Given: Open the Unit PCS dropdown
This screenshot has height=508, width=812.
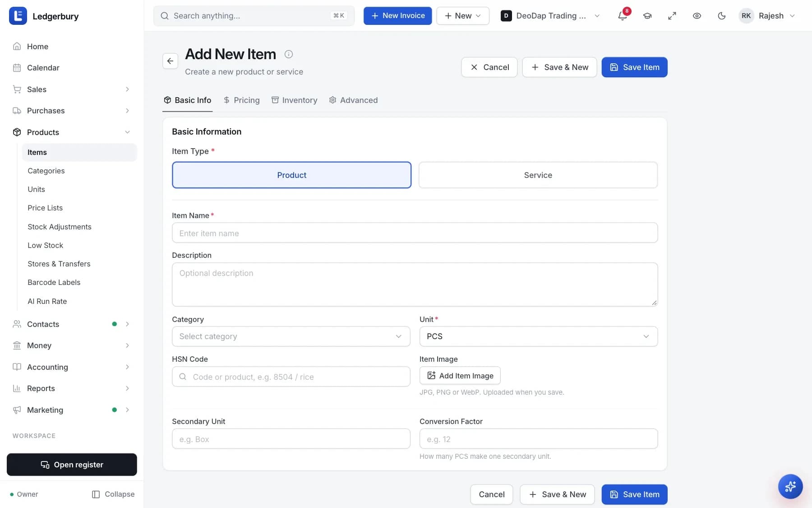Looking at the screenshot, I should [x=538, y=336].
